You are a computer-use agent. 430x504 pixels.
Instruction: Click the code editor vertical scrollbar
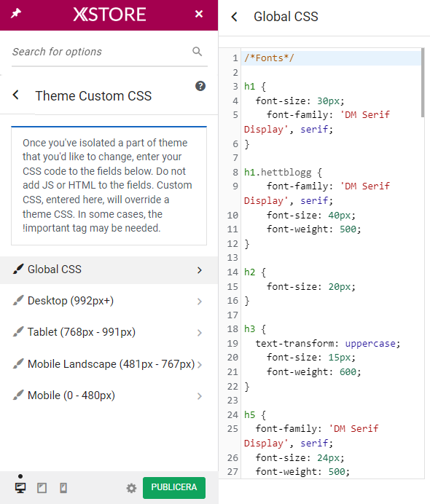423,83
